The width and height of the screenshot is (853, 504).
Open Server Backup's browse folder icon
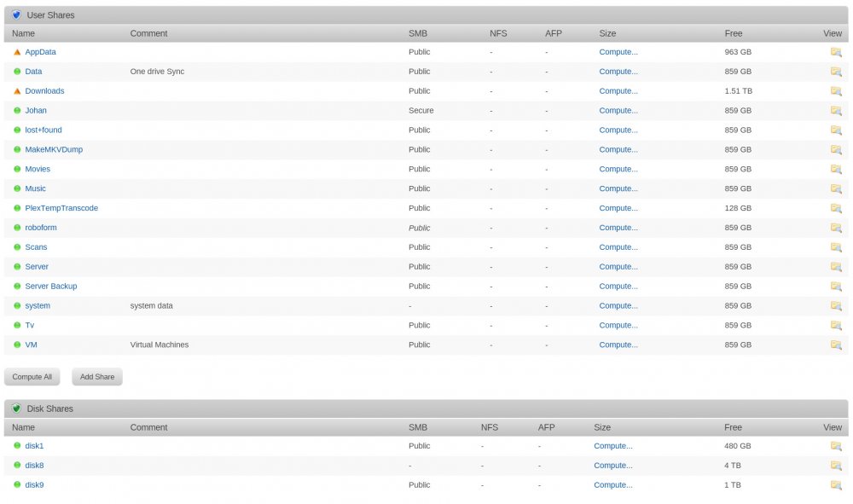coord(836,287)
